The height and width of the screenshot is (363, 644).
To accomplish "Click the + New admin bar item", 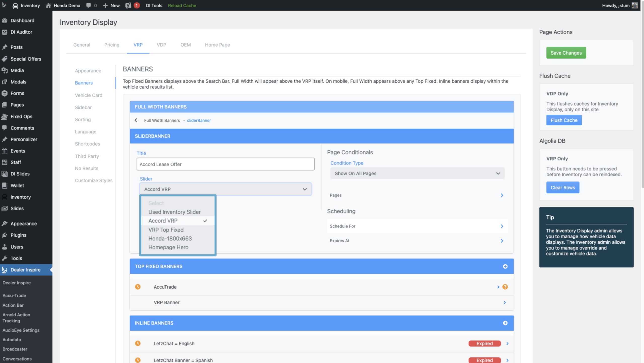I will pyautogui.click(x=111, y=5).
